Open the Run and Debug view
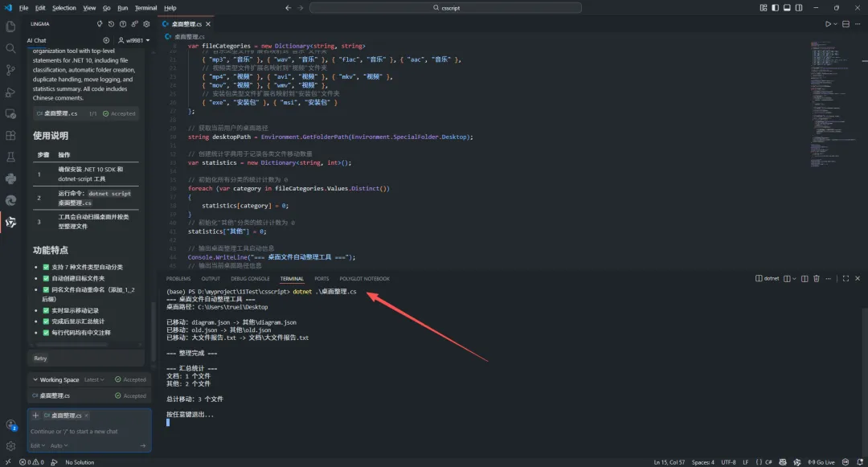Screen dimensions: 868x467 point(10,92)
